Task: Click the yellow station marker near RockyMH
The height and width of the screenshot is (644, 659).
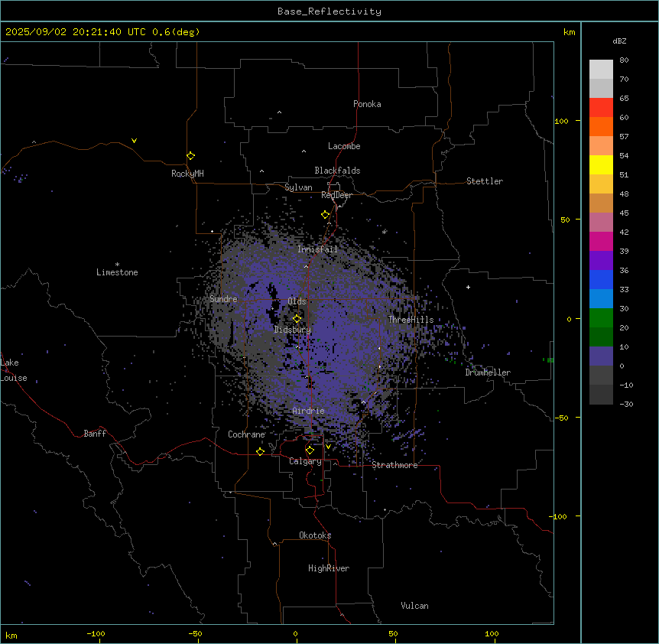Action: [190, 155]
